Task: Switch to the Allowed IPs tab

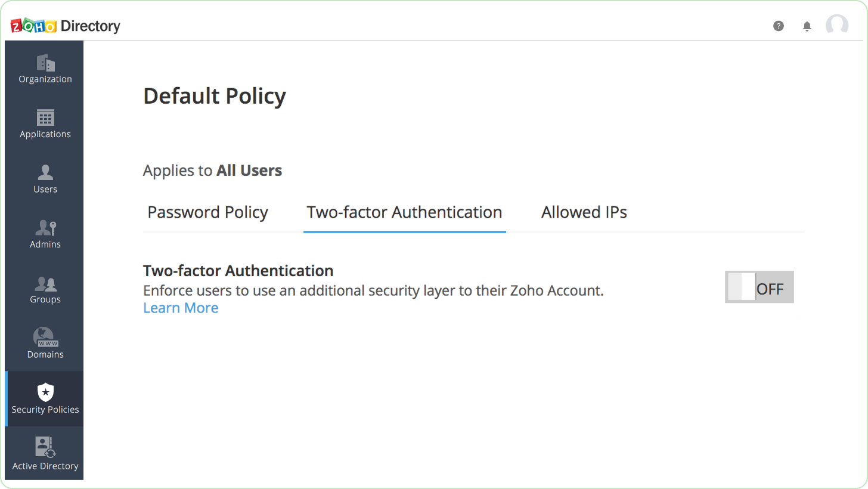Action: click(x=584, y=212)
